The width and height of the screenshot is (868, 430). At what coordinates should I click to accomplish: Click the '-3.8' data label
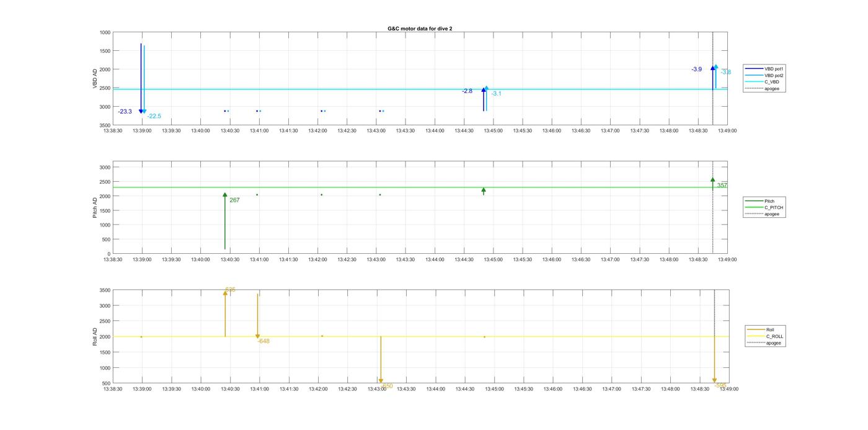click(x=726, y=73)
